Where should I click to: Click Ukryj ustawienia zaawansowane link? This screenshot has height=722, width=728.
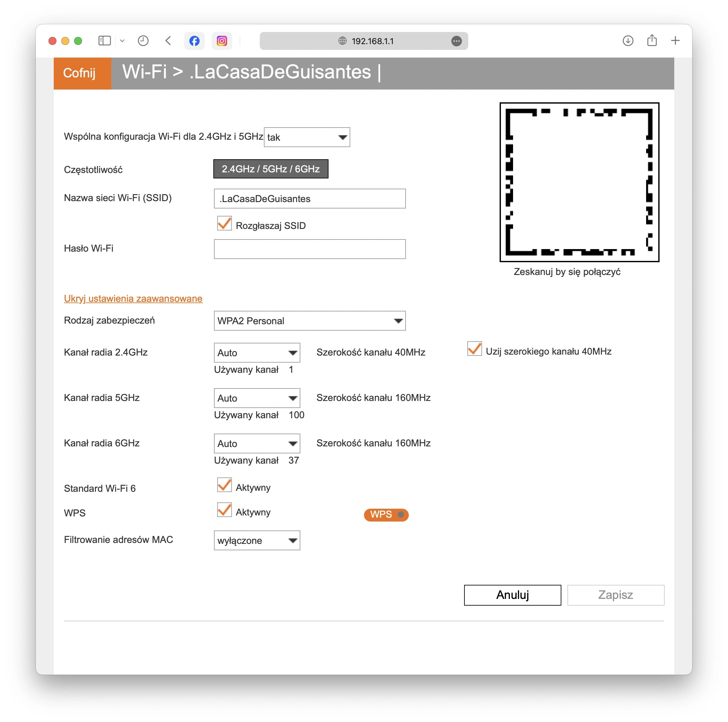click(133, 299)
